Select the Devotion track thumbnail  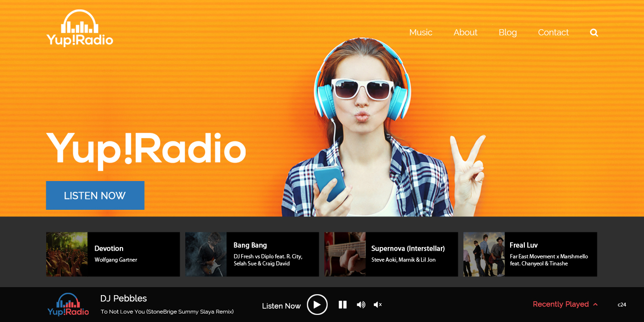[66, 254]
